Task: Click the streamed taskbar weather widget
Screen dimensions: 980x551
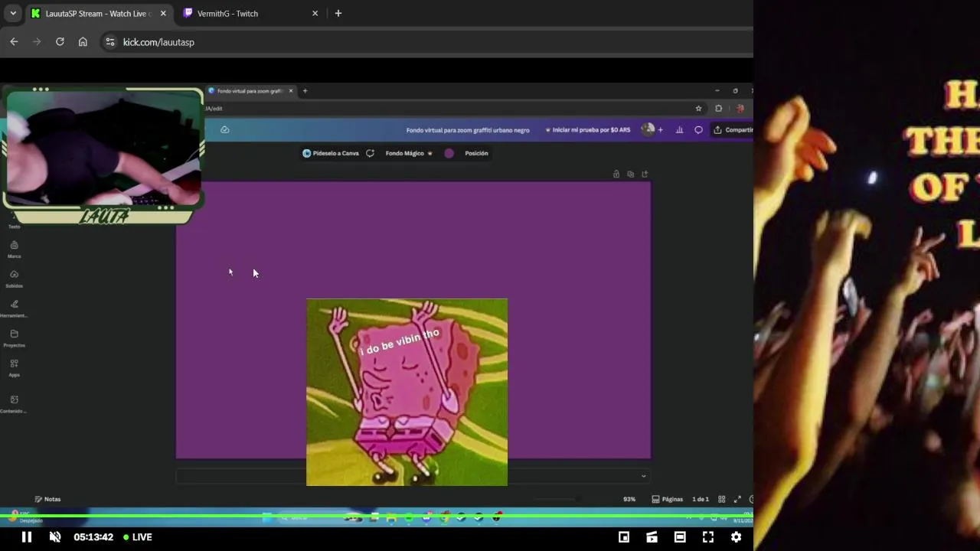Action: pos(27,517)
